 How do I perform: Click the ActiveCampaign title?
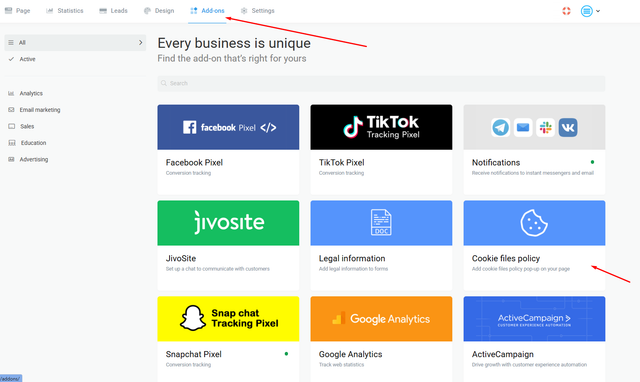(503, 354)
